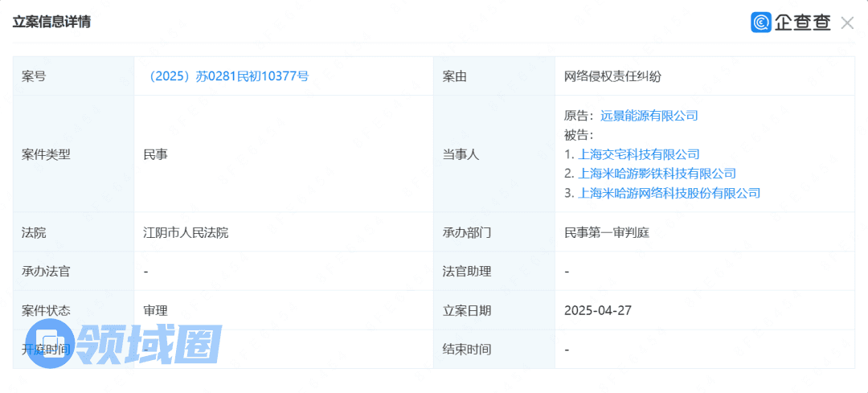
Task: Close the 立案信息详情 dialog
Action: [x=847, y=23]
